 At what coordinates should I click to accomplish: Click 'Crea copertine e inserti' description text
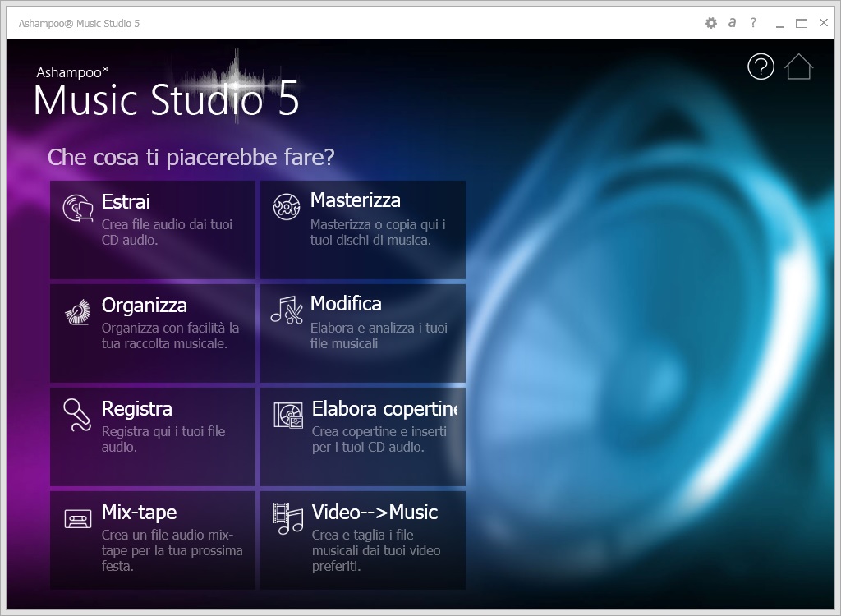coord(379,439)
